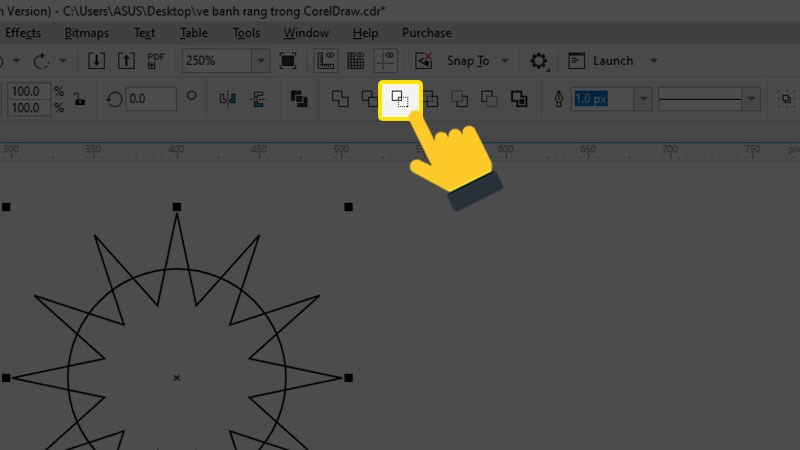Click the top-right selection handle

click(x=348, y=207)
